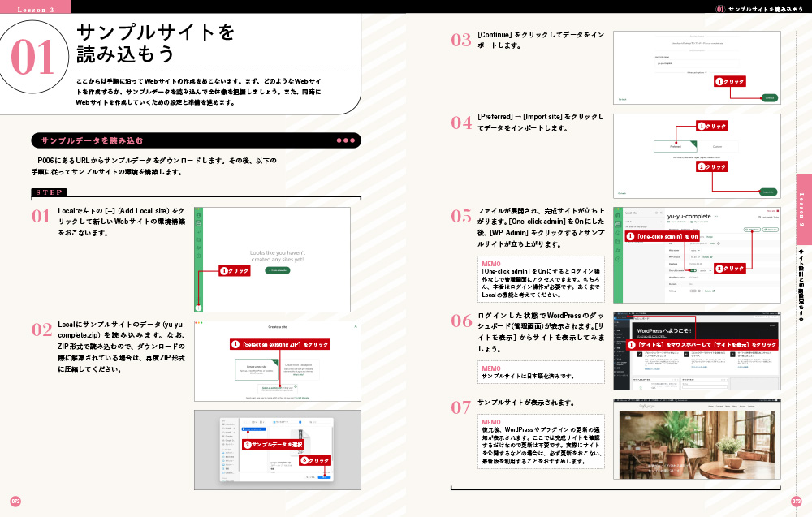Viewport: 812px width, 517px height.
Task: Click 'Go back' link in step 03 screen
Action: point(623,99)
